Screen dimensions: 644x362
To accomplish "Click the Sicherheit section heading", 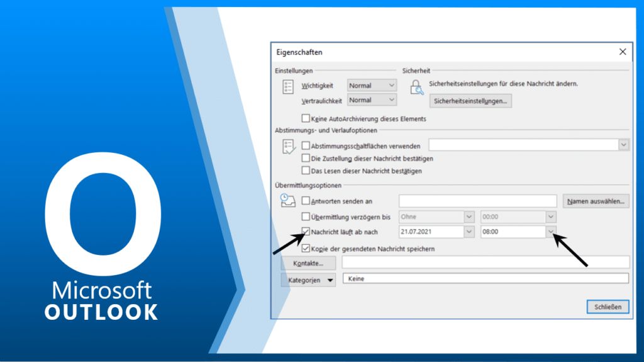I will pyautogui.click(x=416, y=71).
